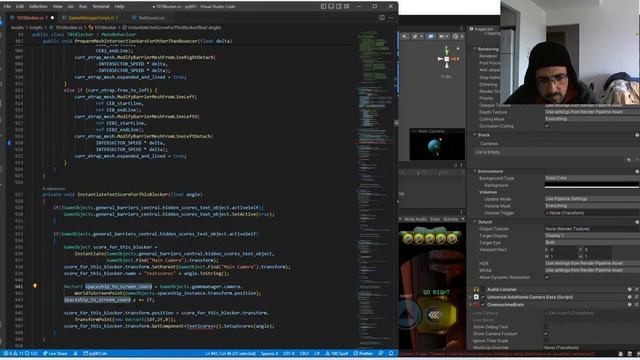Screen dimensions: 640x360
Task: Click Scripts in the editor breadcrumb
Action: tap(36, 28)
